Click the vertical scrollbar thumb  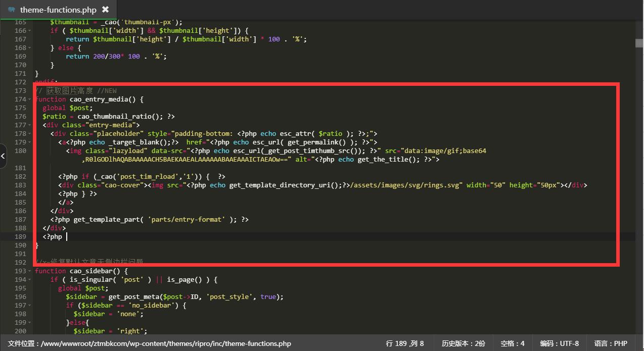639,43
